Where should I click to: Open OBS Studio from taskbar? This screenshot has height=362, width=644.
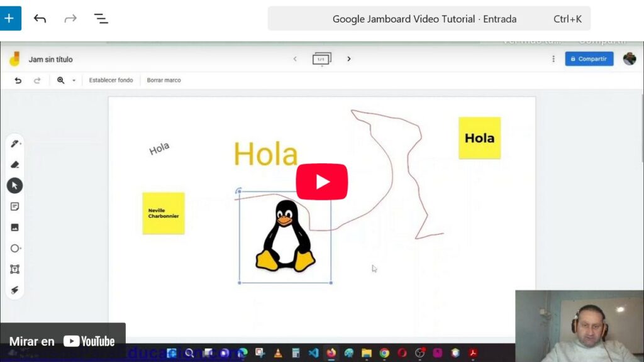[419, 353]
